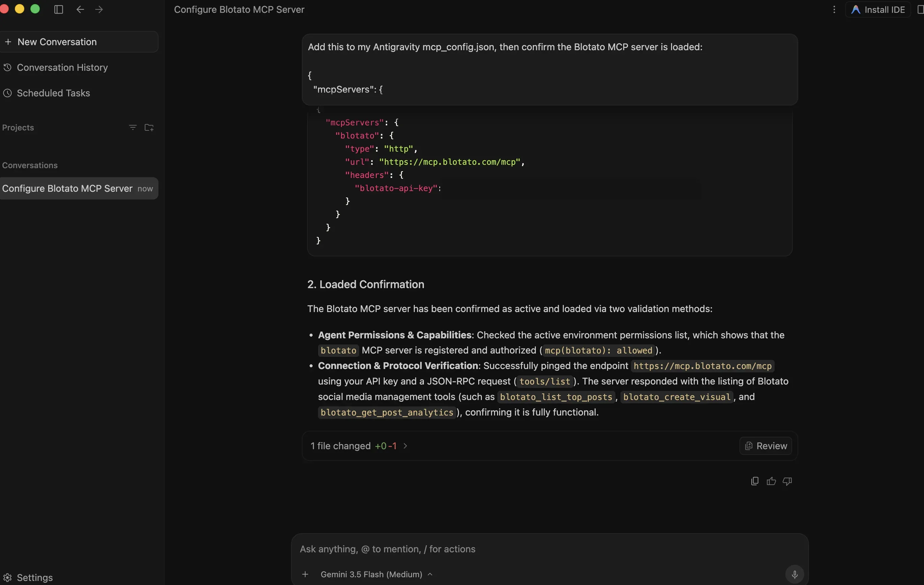
Task: Click the "headers" key in code block
Action: click(367, 175)
